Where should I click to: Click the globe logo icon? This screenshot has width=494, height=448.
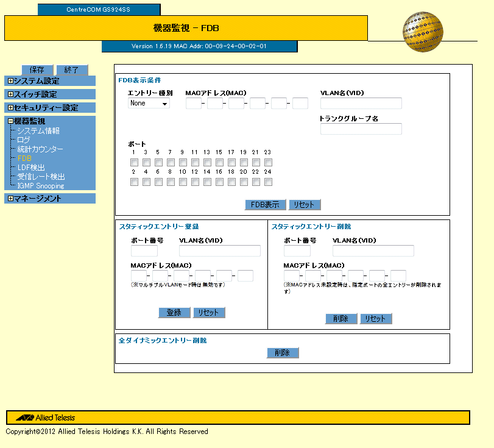coord(423,32)
